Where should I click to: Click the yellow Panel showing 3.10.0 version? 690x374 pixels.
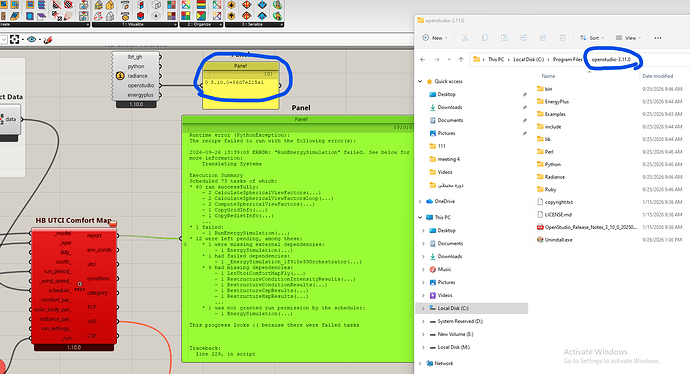pyautogui.click(x=241, y=85)
